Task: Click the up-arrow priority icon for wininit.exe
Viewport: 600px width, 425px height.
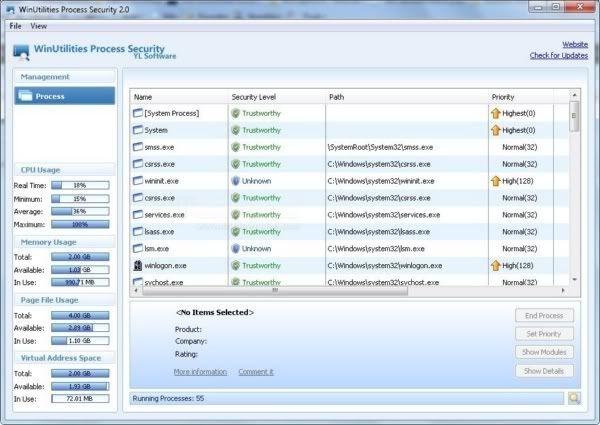Action: point(496,181)
